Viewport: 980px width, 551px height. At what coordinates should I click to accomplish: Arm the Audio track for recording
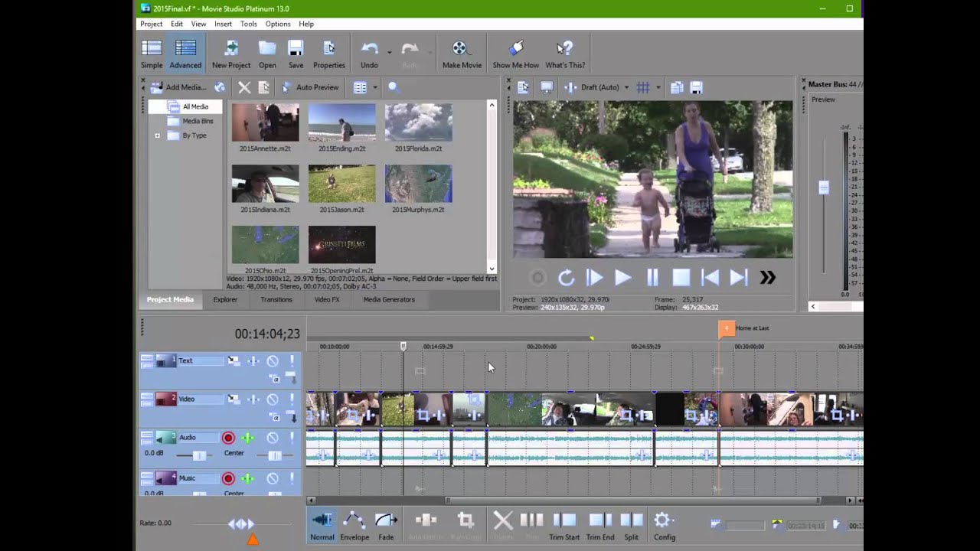[x=228, y=438]
